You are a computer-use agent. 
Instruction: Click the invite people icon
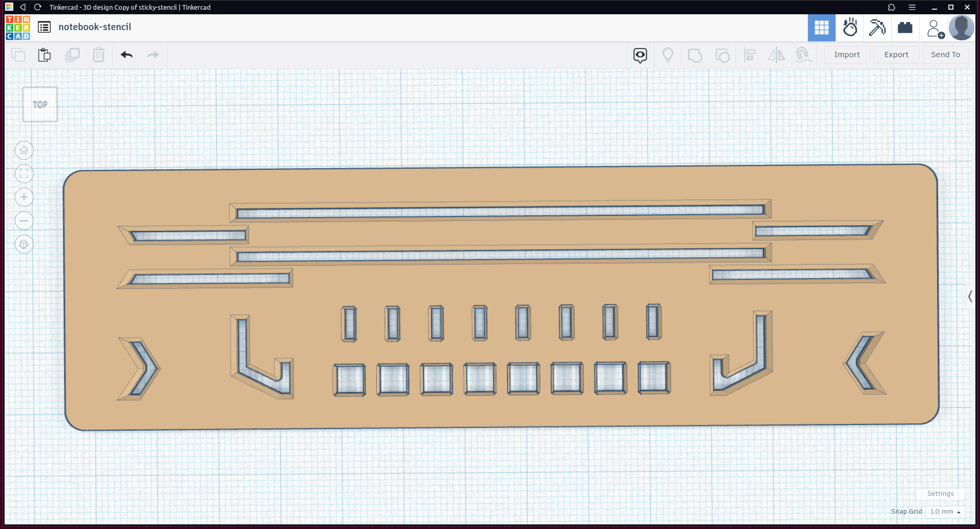[935, 29]
